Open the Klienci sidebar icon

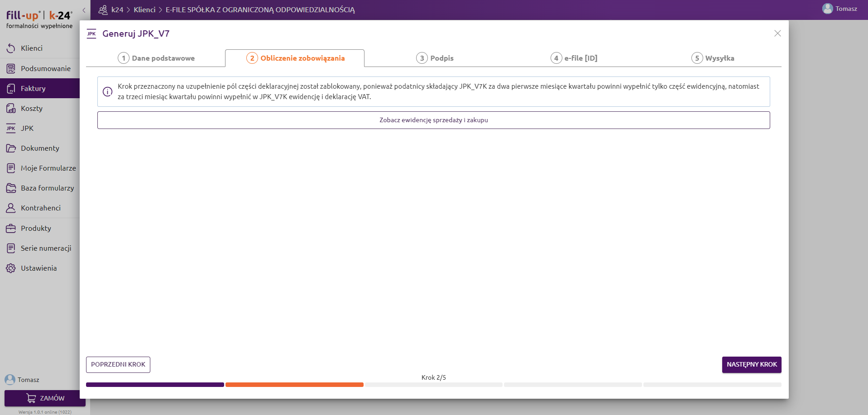tap(11, 48)
